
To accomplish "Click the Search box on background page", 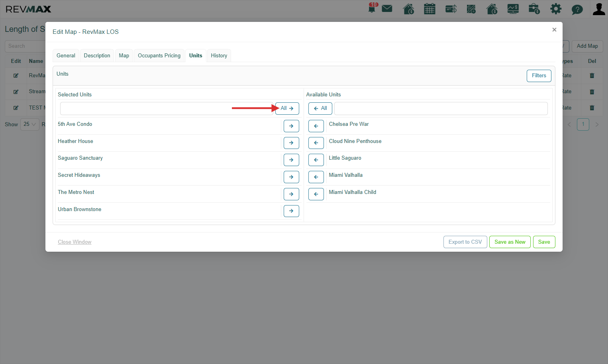I will tap(25, 46).
